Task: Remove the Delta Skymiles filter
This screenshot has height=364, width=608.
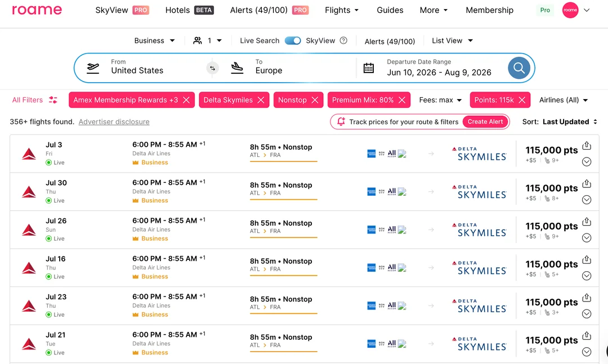Action: click(261, 100)
